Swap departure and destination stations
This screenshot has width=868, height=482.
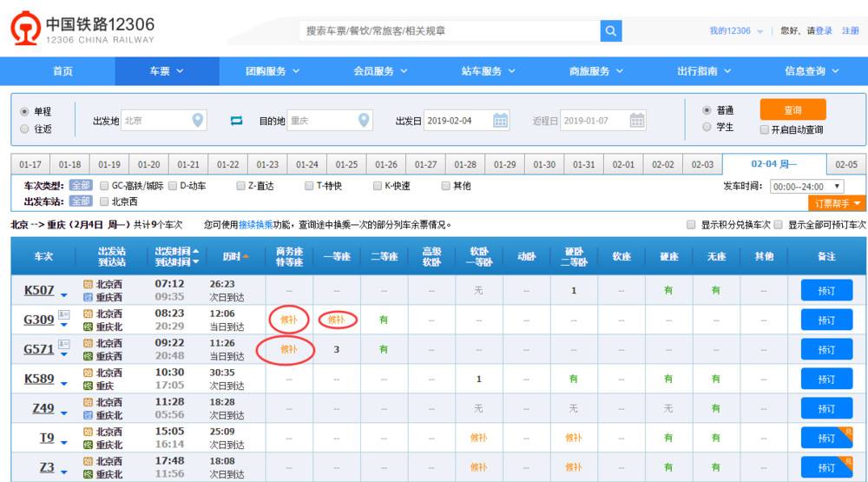pyautogui.click(x=236, y=120)
